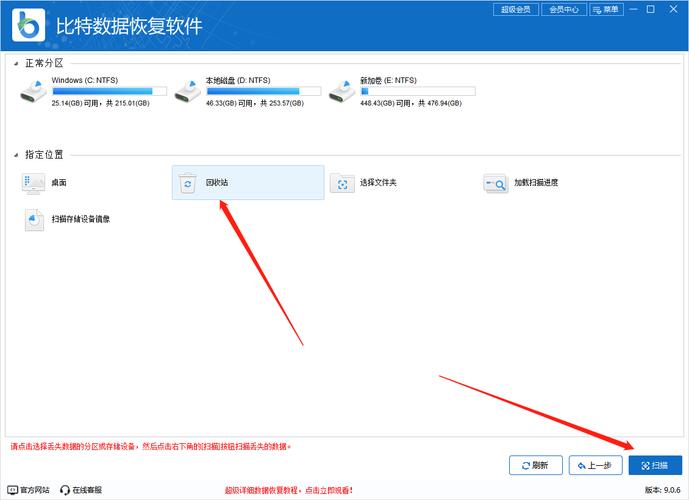
Task: Collapse the 正常分区 section
Action: click(x=16, y=64)
